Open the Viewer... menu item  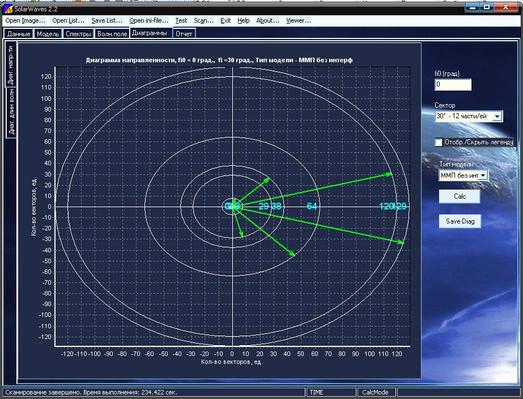298,21
